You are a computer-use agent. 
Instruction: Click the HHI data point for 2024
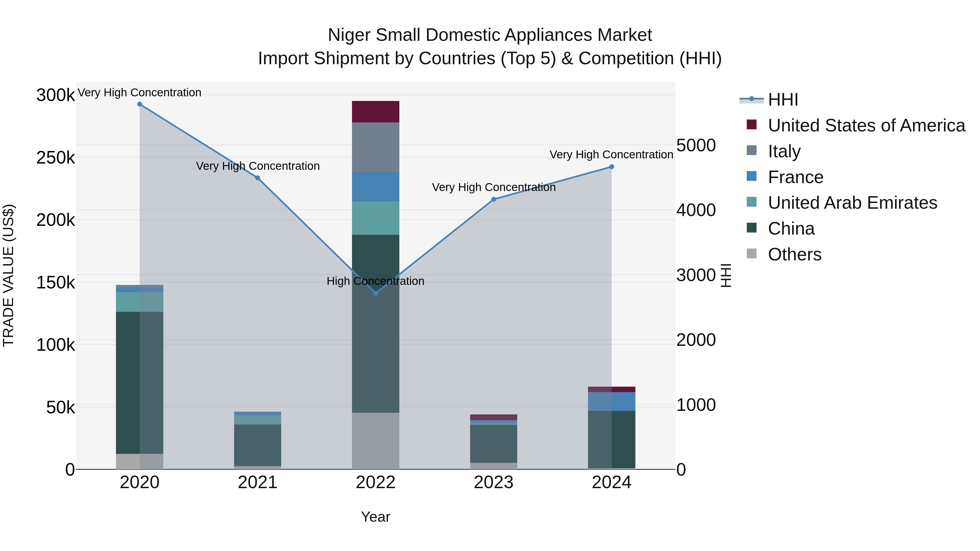pos(612,167)
